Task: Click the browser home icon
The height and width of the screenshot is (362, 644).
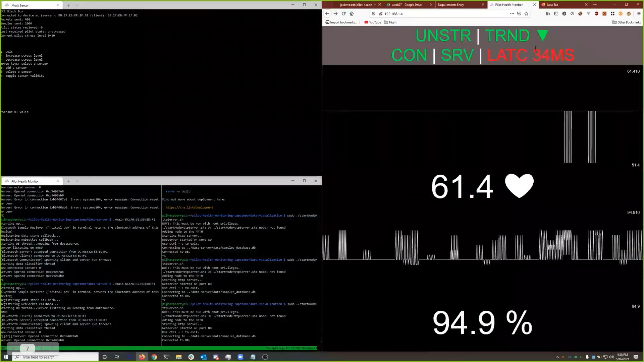Action: 352,14
